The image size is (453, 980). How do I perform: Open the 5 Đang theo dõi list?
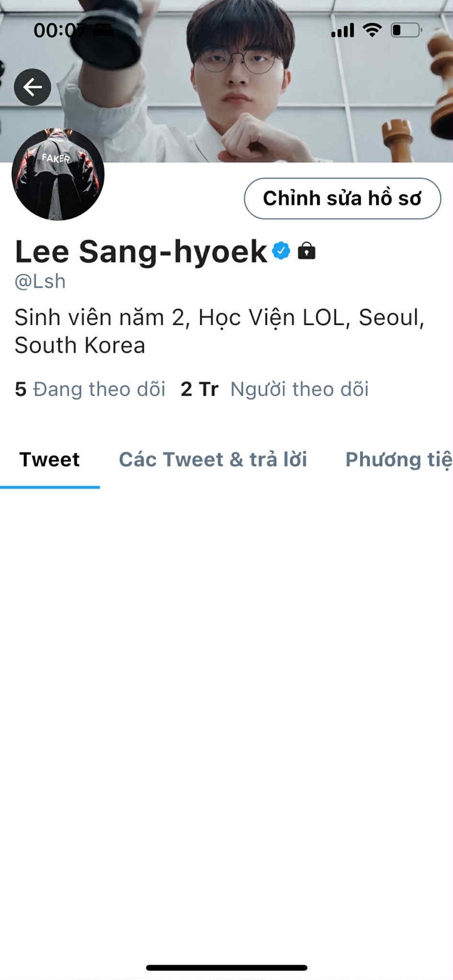point(90,389)
